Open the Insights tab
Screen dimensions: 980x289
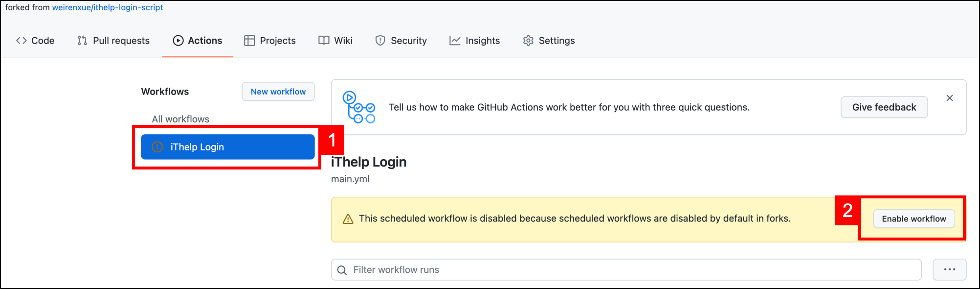[482, 41]
